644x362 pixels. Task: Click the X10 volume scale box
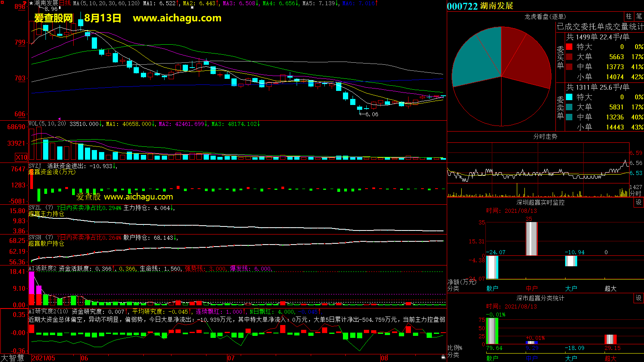click(21, 157)
